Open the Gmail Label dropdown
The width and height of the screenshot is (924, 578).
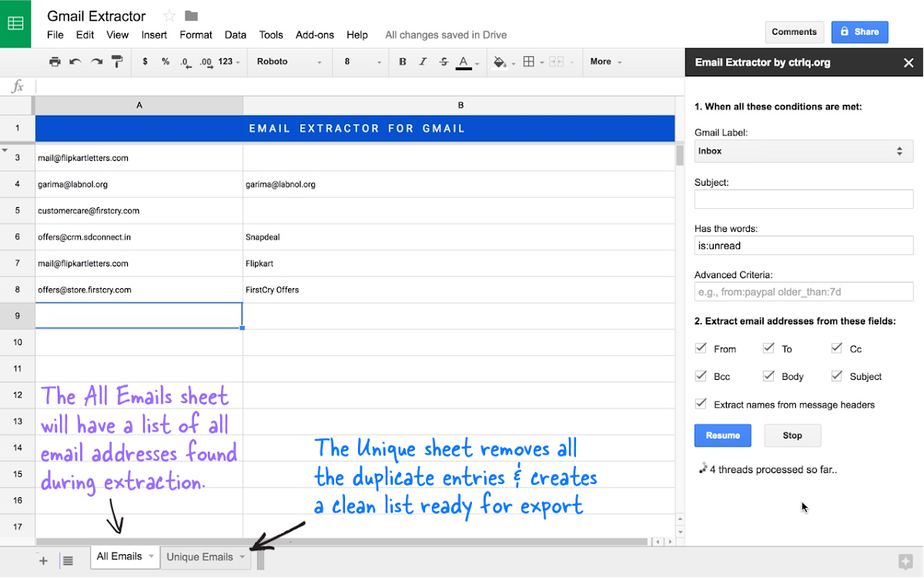803,151
